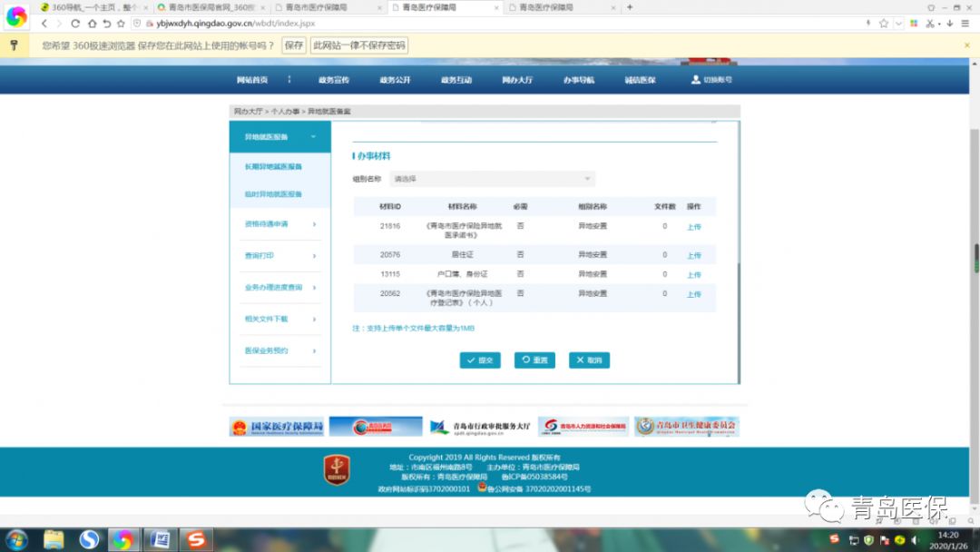Open the 组别名称 请选择 dropdown
This screenshot has height=552, width=980.
(x=493, y=179)
